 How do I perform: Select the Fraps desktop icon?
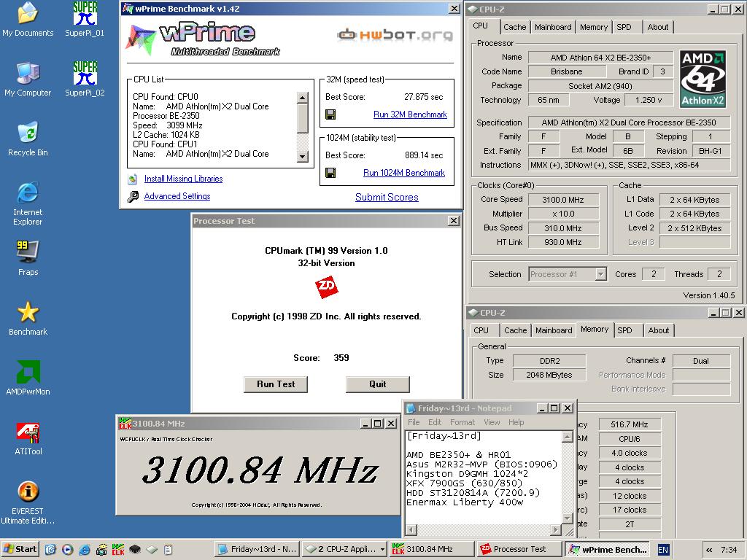(28, 258)
